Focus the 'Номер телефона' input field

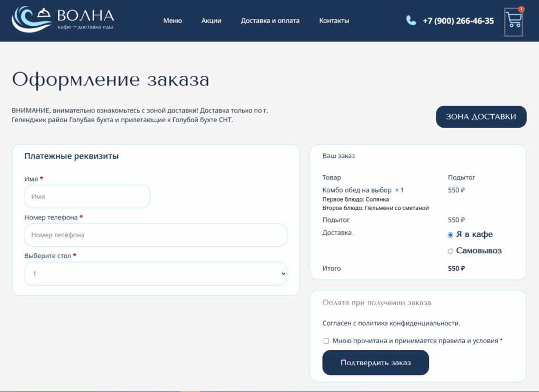[156, 235]
